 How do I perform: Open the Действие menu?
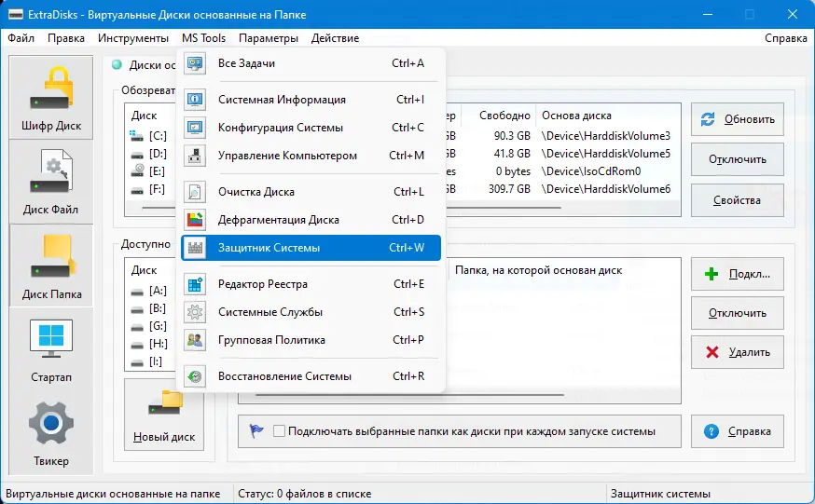tap(336, 38)
